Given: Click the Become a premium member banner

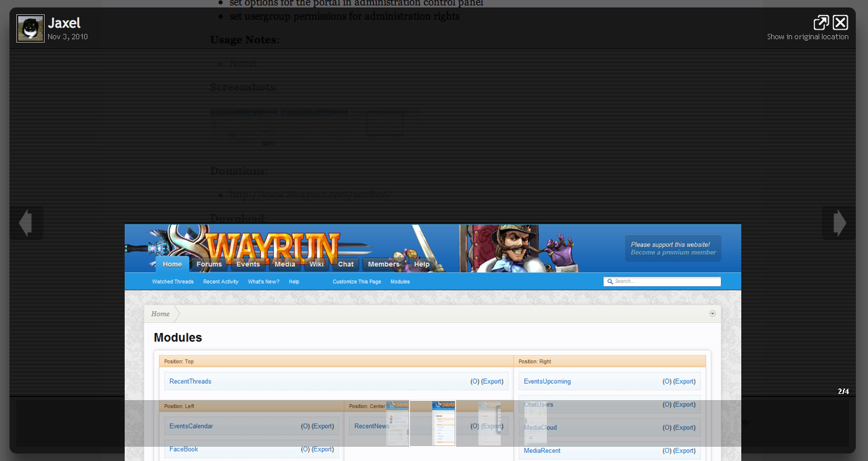Looking at the screenshot, I should [673, 248].
